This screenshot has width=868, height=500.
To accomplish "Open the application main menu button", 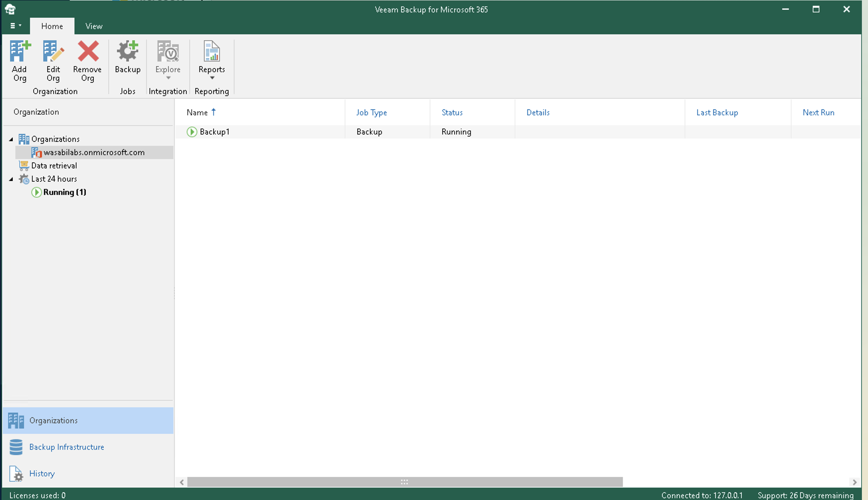I will coord(16,26).
